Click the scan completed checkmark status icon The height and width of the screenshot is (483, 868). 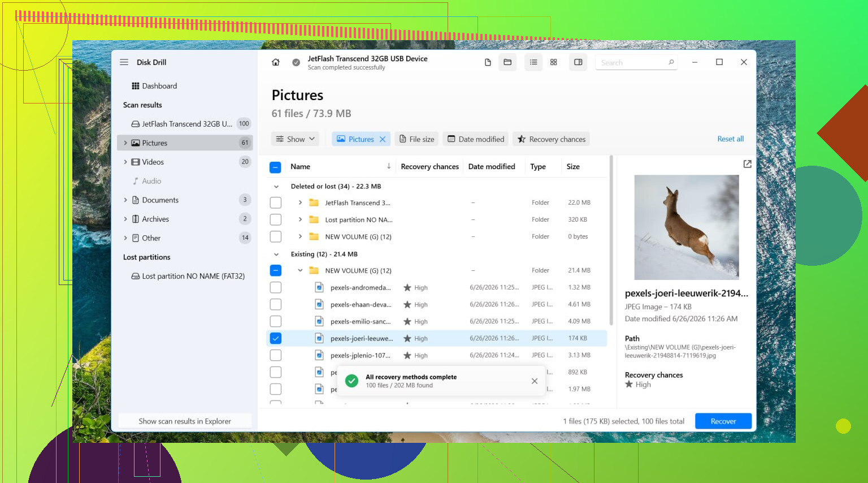click(296, 62)
